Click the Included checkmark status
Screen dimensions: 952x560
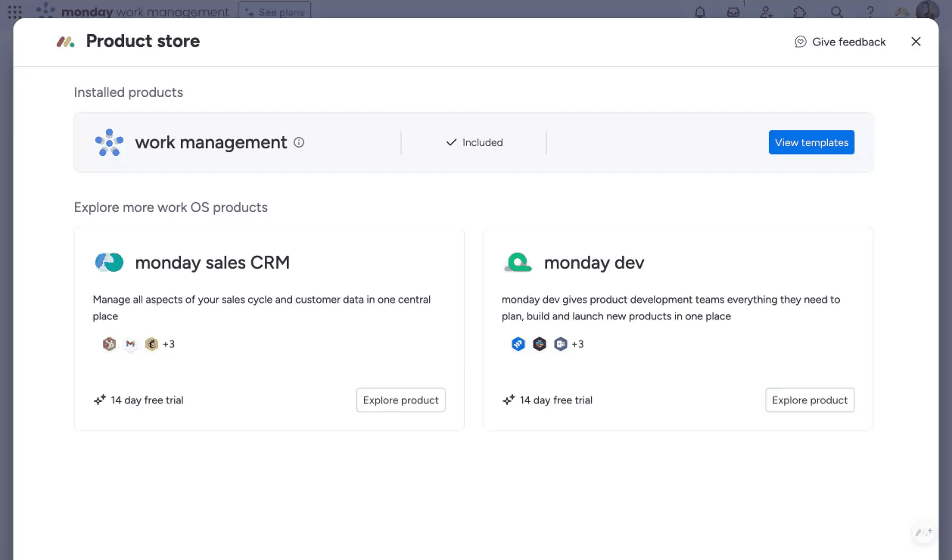click(x=474, y=142)
